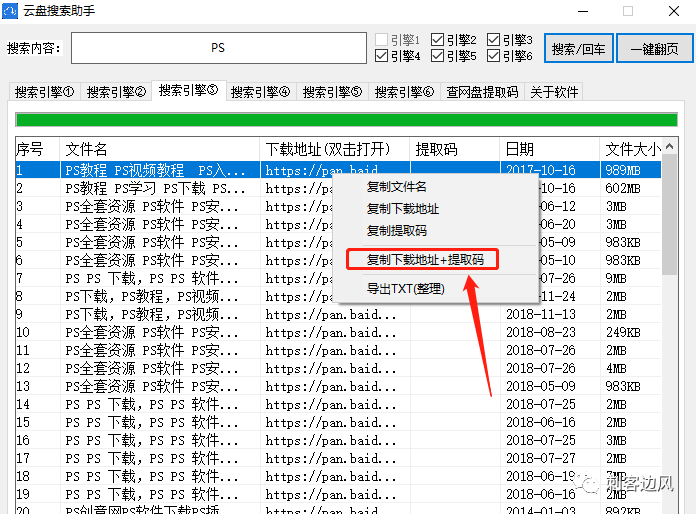
Task: Uncheck the 引擎3 checkbox
Action: 493,40
